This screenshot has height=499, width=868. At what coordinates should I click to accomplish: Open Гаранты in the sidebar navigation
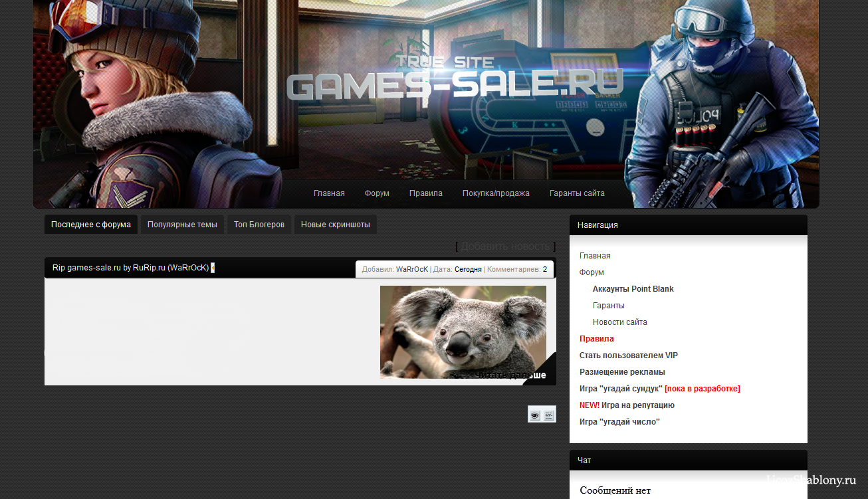(609, 306)
